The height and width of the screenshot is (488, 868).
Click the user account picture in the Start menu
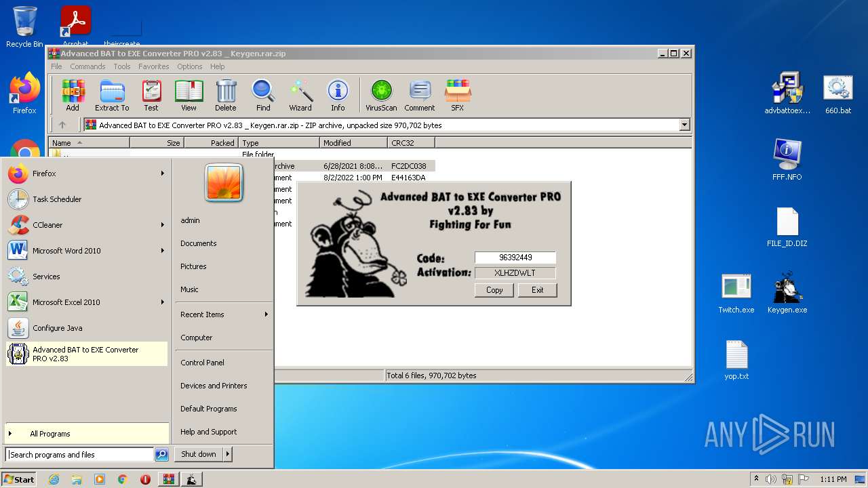tap(224, 183)
